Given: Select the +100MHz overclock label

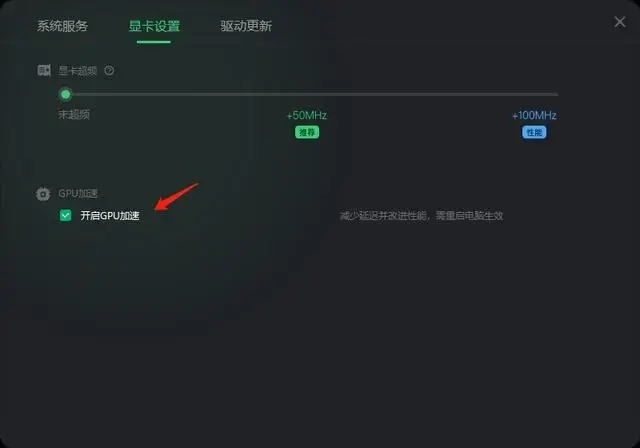Looking at the screenshot, I should pyautogui.click(x=534, y=115).
